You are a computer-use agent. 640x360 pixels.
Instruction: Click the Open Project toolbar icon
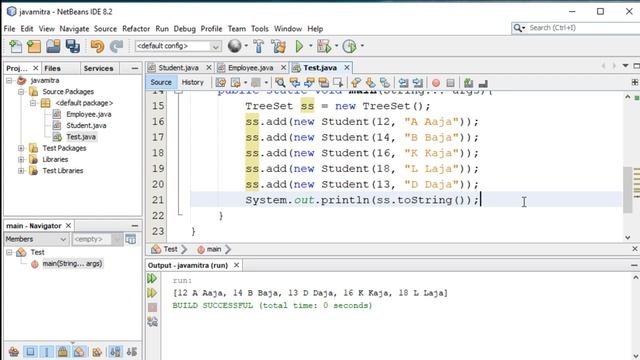click(x=53, y=47)
